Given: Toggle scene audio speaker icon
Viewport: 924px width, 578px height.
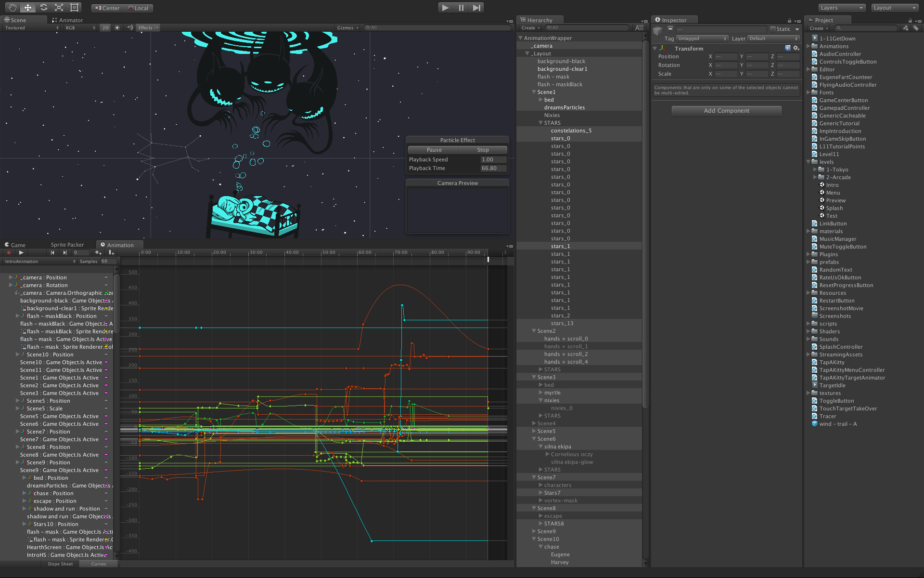Looking at the screenshot, I should (x=129, y=27).
